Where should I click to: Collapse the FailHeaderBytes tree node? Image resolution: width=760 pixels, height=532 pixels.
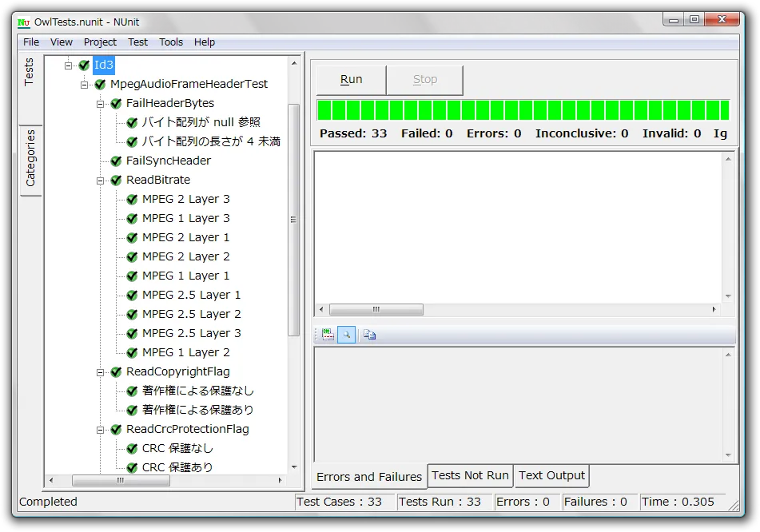point(101,104)
